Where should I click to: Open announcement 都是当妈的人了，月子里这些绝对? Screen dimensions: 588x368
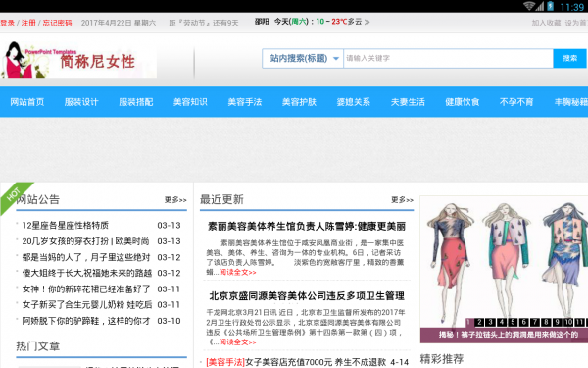[86, 257]
